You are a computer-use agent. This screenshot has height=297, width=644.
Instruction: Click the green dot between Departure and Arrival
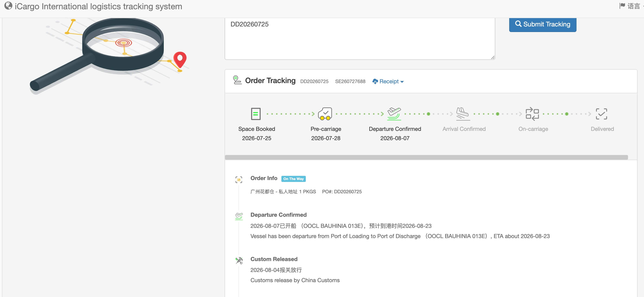(428, 114)
